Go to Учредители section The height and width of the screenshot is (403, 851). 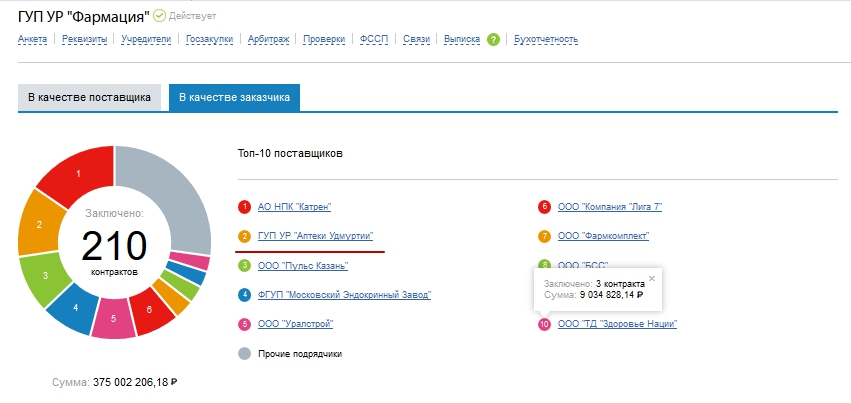[x=146, y=39]
